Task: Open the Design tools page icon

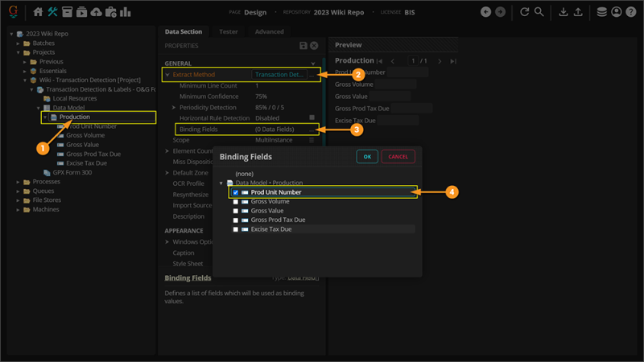Action: point(52,12)
